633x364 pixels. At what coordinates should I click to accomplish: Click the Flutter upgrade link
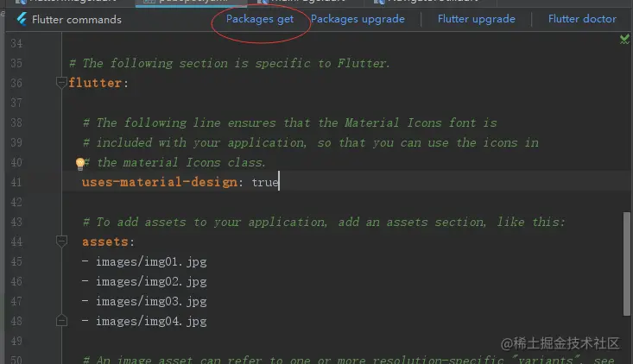[477, 19]
